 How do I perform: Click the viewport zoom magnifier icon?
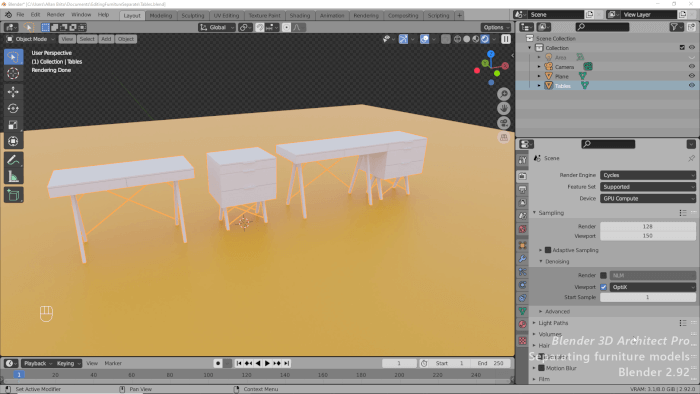click(504, 94)
